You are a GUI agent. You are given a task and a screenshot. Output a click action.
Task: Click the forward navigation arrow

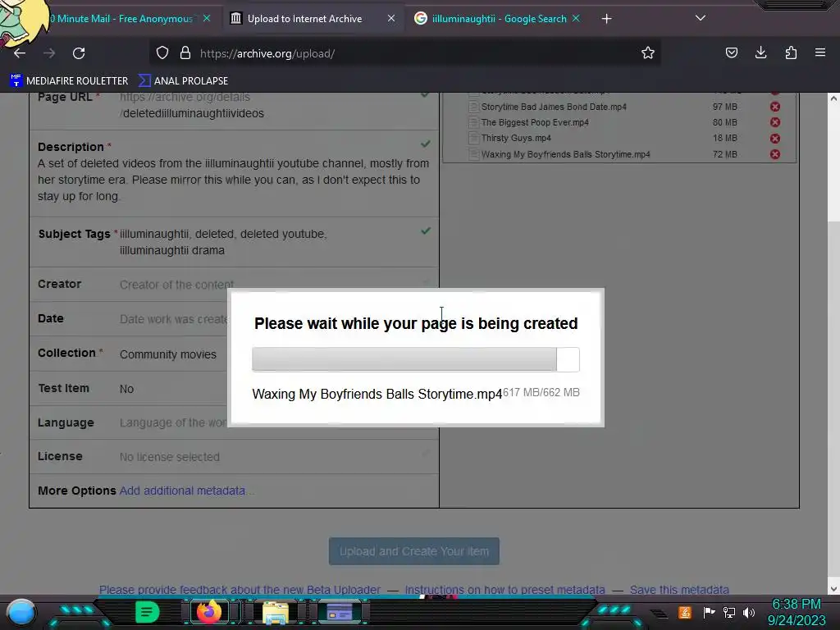pos(49,53)
